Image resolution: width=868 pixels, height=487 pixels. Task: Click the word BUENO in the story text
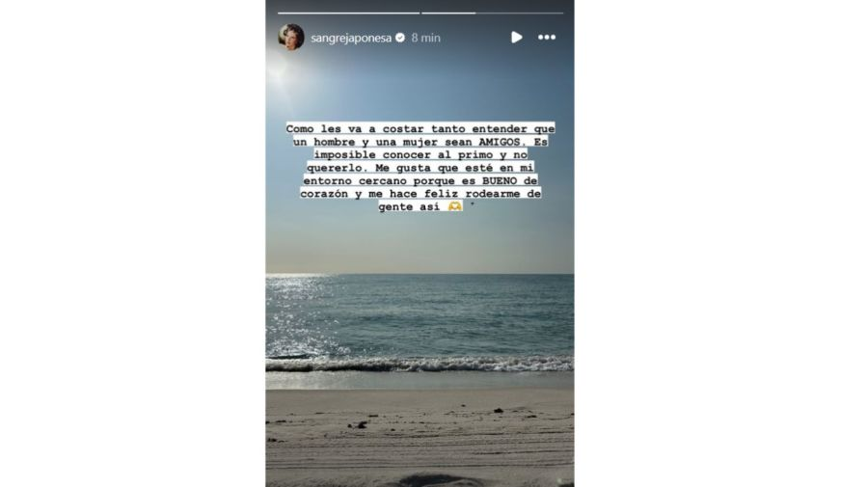pos(500,180)
